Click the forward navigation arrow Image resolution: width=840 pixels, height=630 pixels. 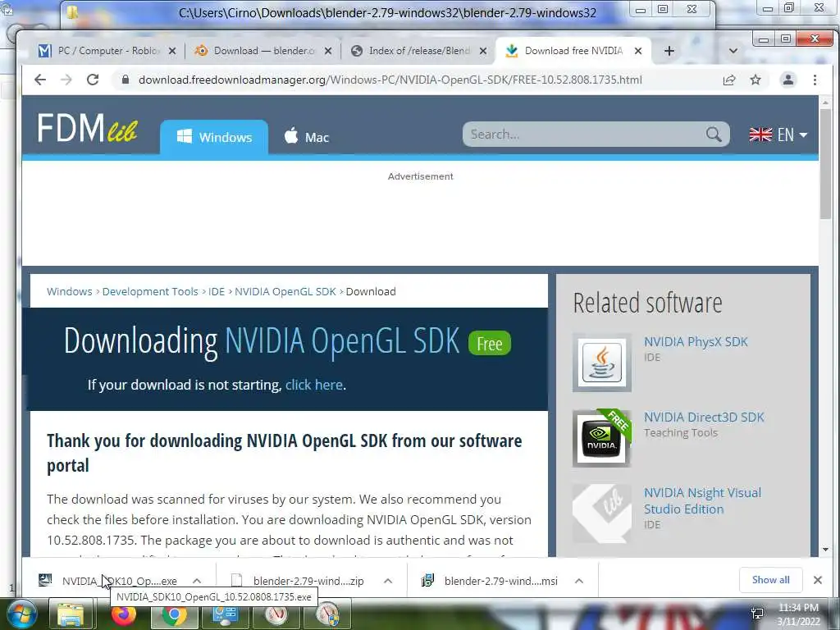click(x=66, y=80)
